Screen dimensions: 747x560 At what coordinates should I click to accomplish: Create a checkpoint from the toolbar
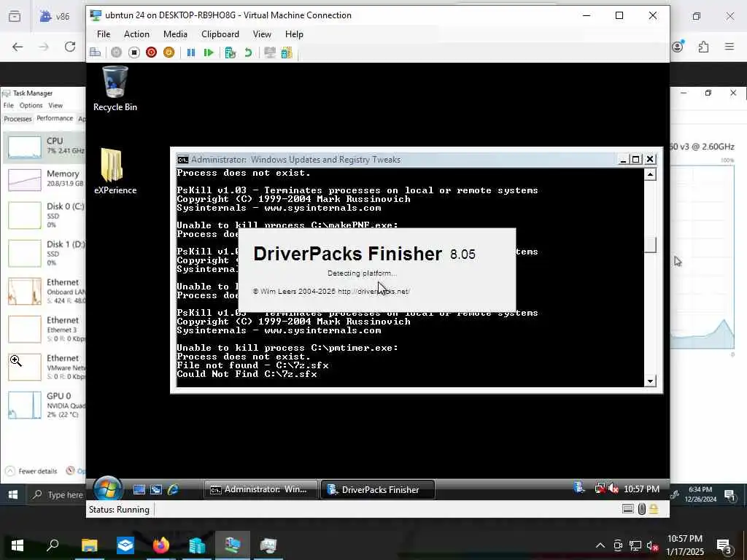[x=230, y=52]
